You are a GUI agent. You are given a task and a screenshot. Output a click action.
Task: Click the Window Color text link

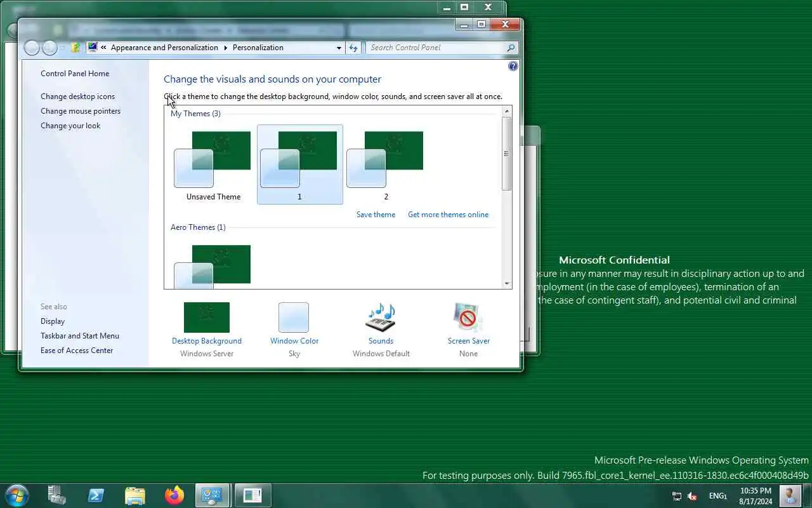click(294, 341)
